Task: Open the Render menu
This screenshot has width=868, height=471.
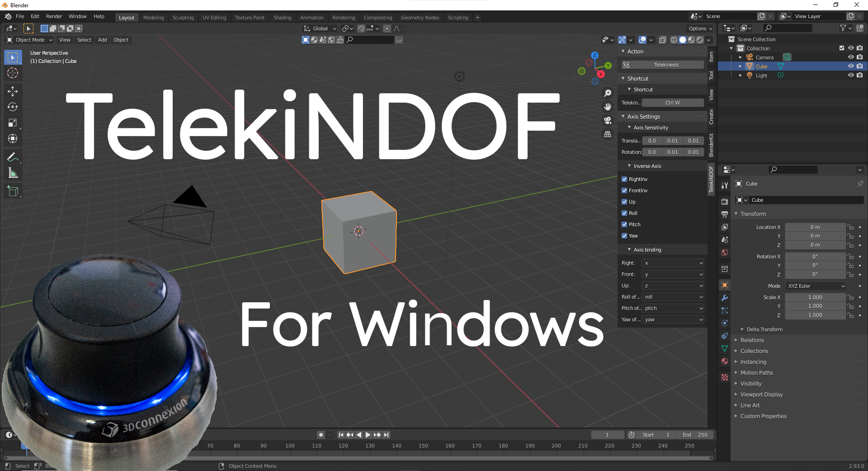Action: (54, 16)
